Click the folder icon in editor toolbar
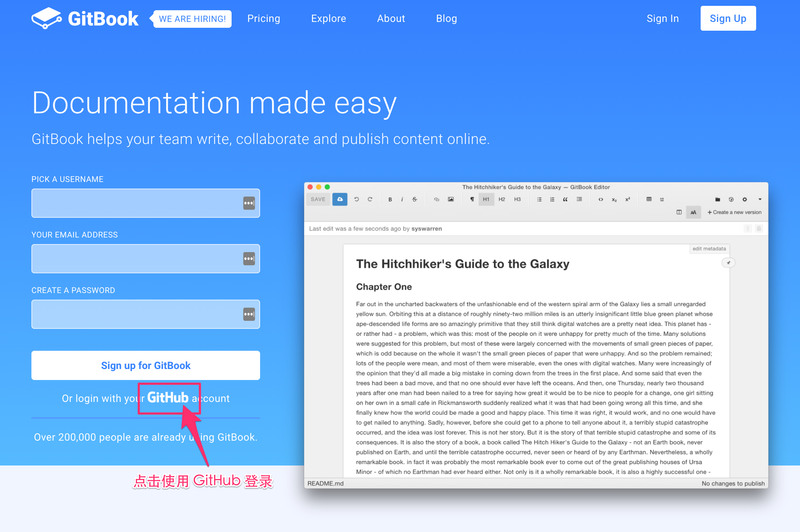This screenshot has width=800, height=532. click(x=718, y=199)
